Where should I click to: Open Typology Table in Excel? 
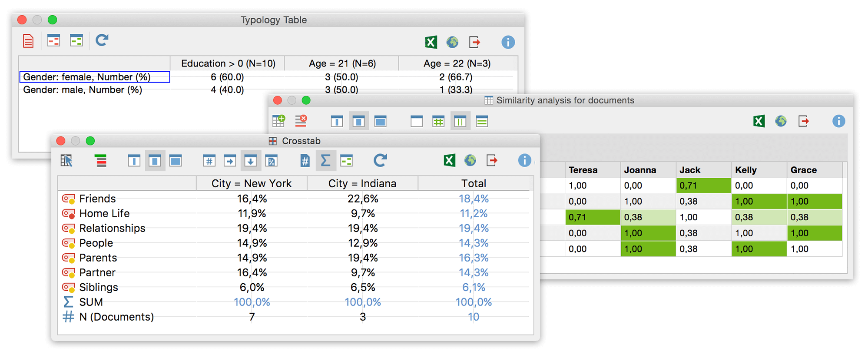point(431,42)
